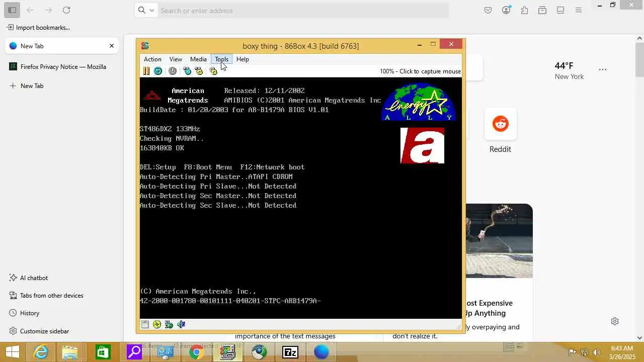Open the Firefox hamburger application menu

coord(579,10)
